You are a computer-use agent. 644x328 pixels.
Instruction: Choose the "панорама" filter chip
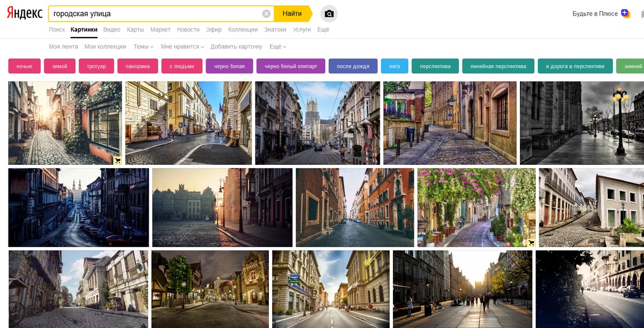tap(138, 66)
